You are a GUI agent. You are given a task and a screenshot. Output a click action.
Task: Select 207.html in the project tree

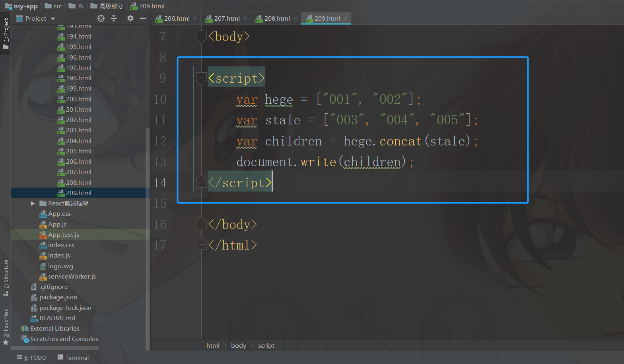[74, 172]
